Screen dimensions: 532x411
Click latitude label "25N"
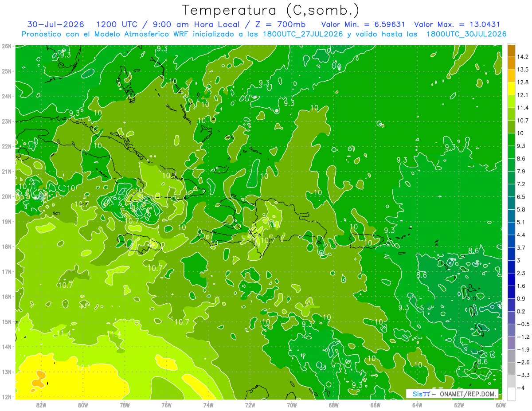click(6, 71)
